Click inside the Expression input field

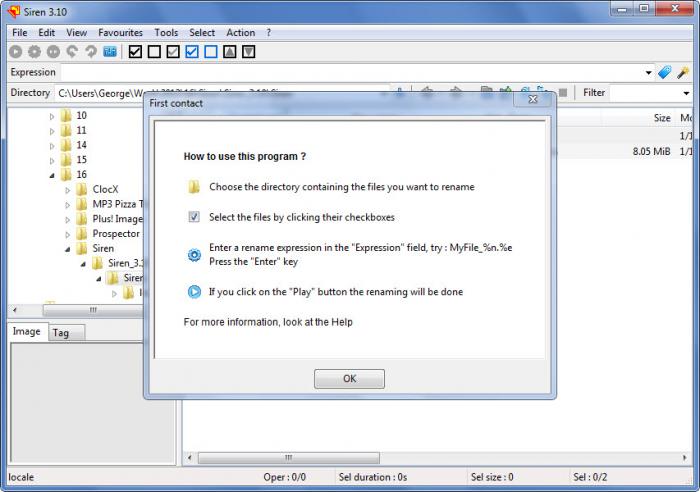click(x=351, y=73)
